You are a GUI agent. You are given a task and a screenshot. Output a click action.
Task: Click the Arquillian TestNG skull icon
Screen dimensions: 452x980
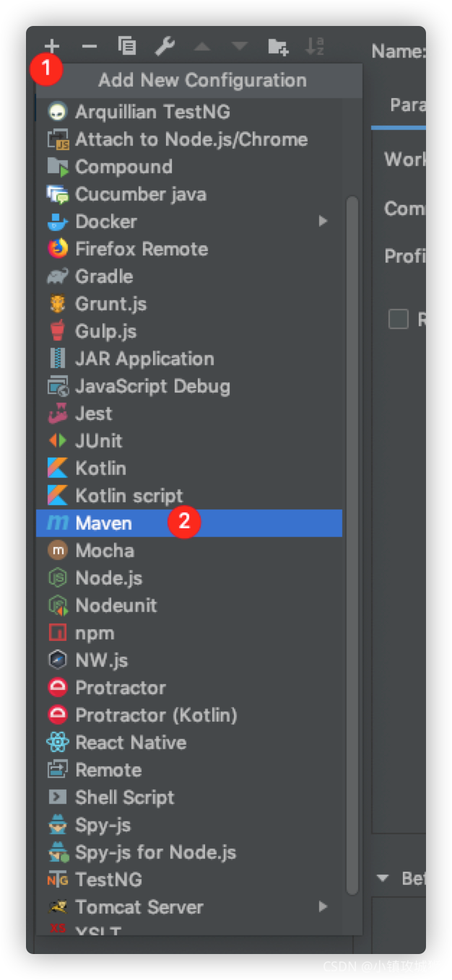58,112
